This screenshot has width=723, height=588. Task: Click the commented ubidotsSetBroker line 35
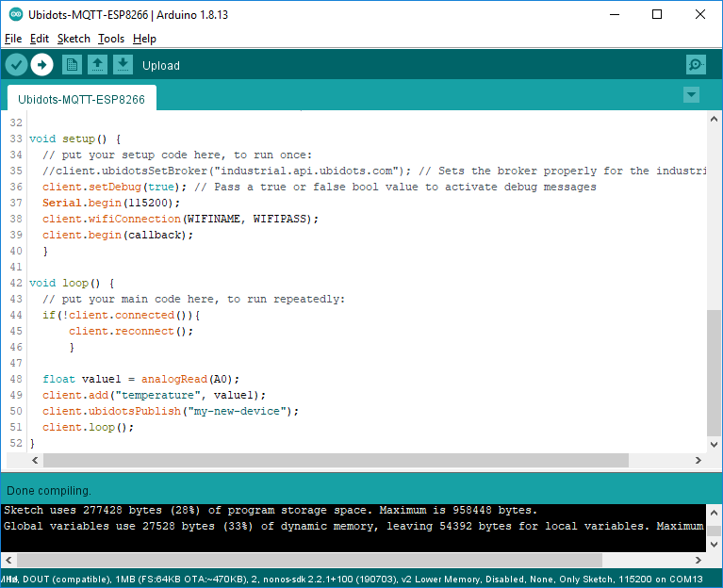pyautogui.click(x=374, y=171)
